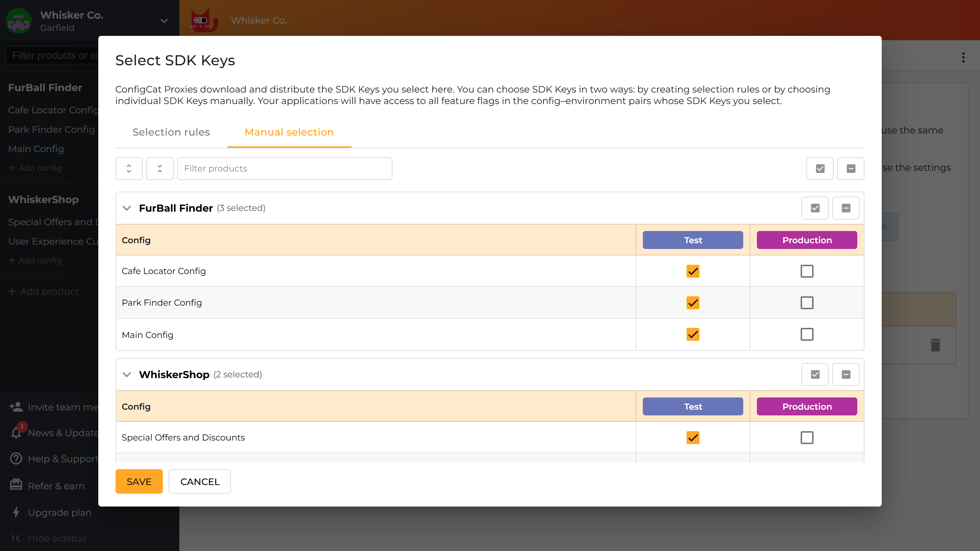Open the three-dot overflow menu top right
This screenshot has height=551, width=980.
tap(963, 57)
